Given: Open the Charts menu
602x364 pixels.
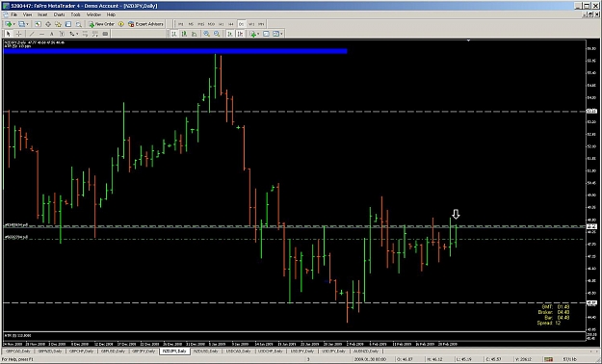Looking at the screenshot, I should (59, 14).
